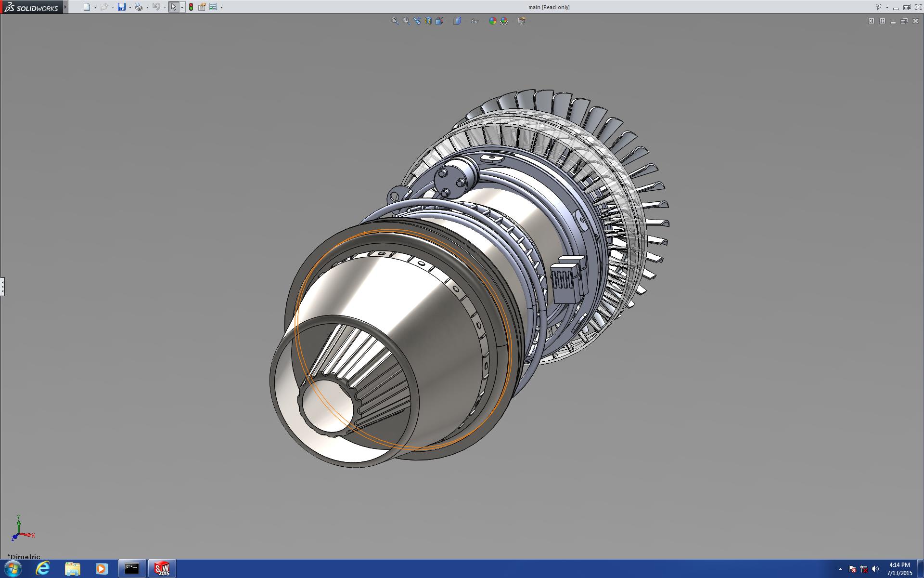Open File Properties icon

pyautogui.click(x=202, y=7)
